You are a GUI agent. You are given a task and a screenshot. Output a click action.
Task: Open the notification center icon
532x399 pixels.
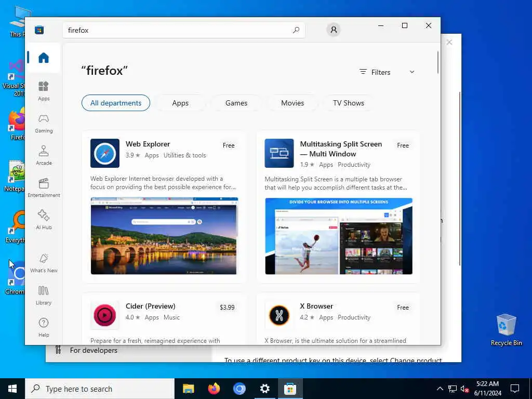pyautogui.click(x=515, y=389)
